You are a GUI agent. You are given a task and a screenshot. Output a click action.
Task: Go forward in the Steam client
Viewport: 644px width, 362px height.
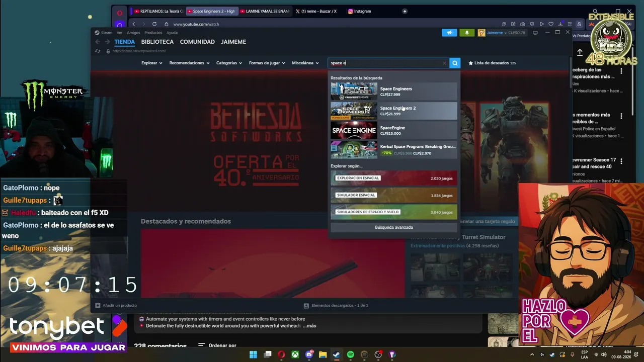(x=107, y=42)
